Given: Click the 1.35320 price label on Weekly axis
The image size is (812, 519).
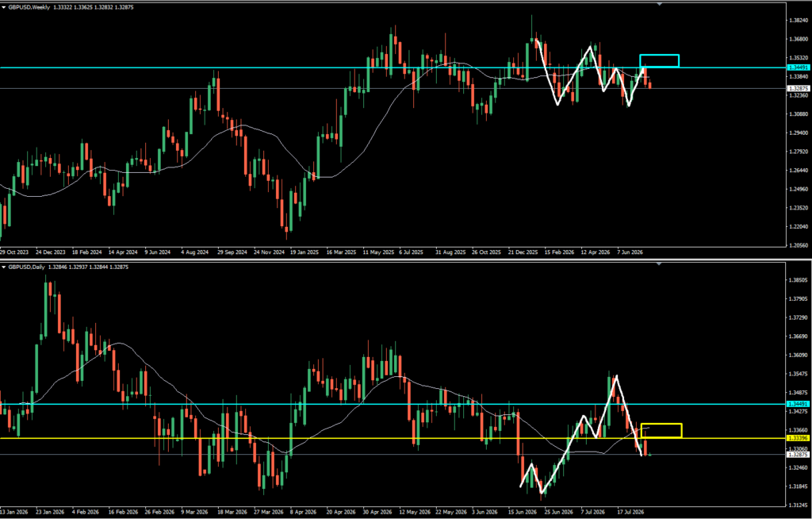Looking at the screenshot, I should (x=798, y=58).
